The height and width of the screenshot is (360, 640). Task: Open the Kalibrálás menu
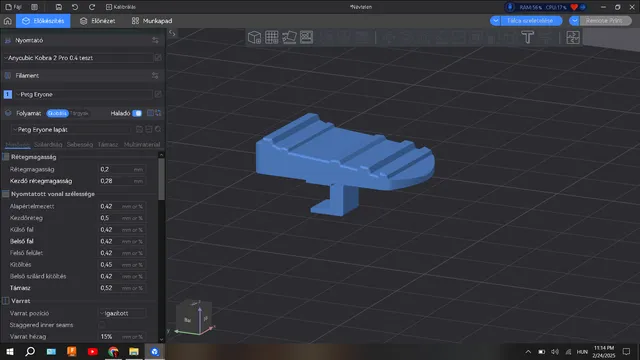[121, 7]
